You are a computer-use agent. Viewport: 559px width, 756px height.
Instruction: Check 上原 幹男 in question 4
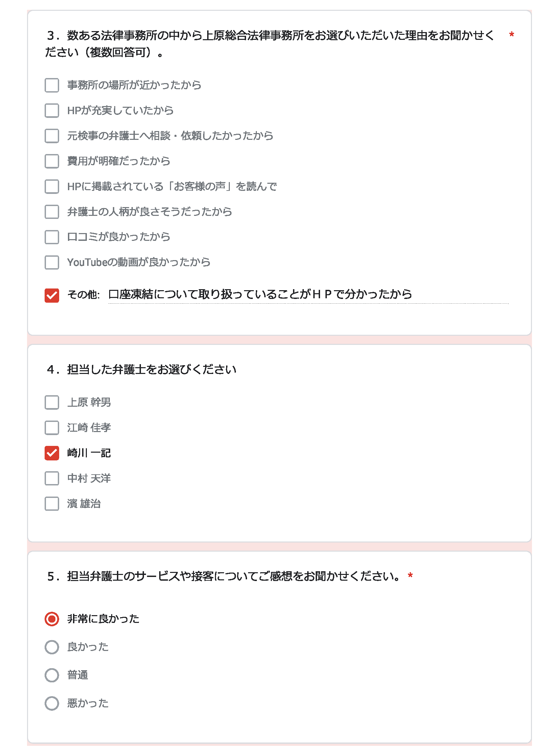pyautogui.click(x=51, y=403)
